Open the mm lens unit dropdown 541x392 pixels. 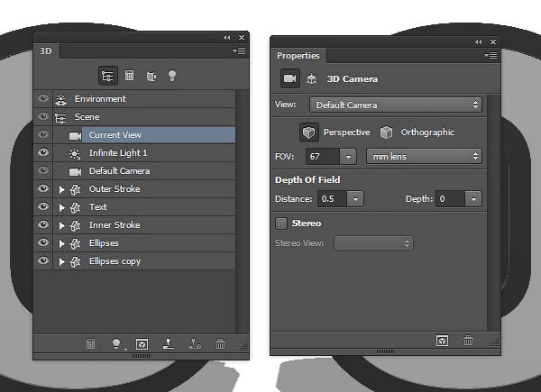[x=424, y=157]
